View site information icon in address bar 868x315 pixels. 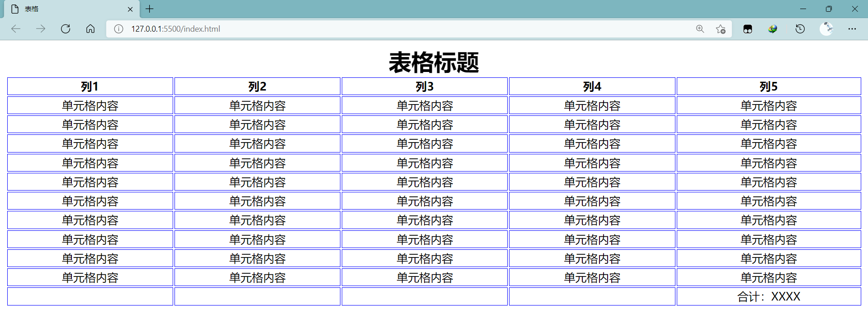[118, 29]
